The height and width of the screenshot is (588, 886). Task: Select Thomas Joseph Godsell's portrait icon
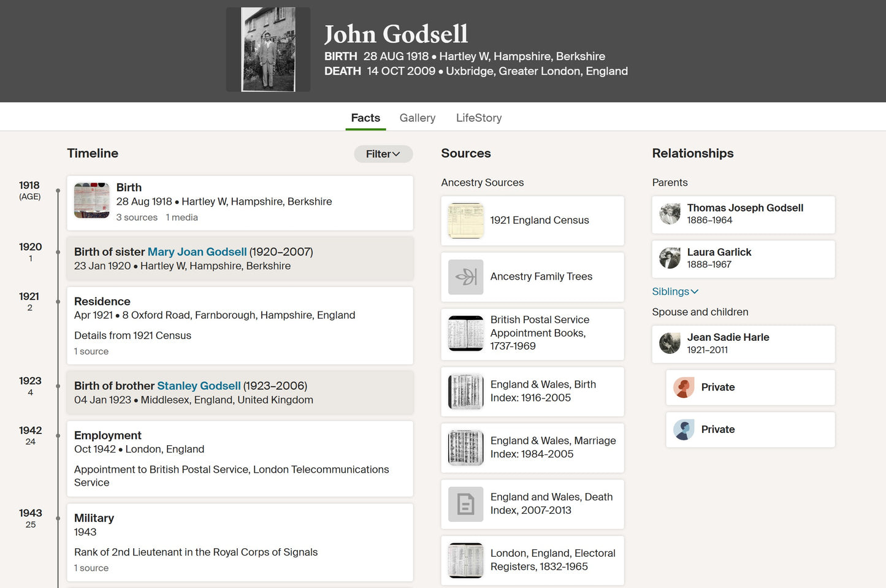tap(670, 214)
